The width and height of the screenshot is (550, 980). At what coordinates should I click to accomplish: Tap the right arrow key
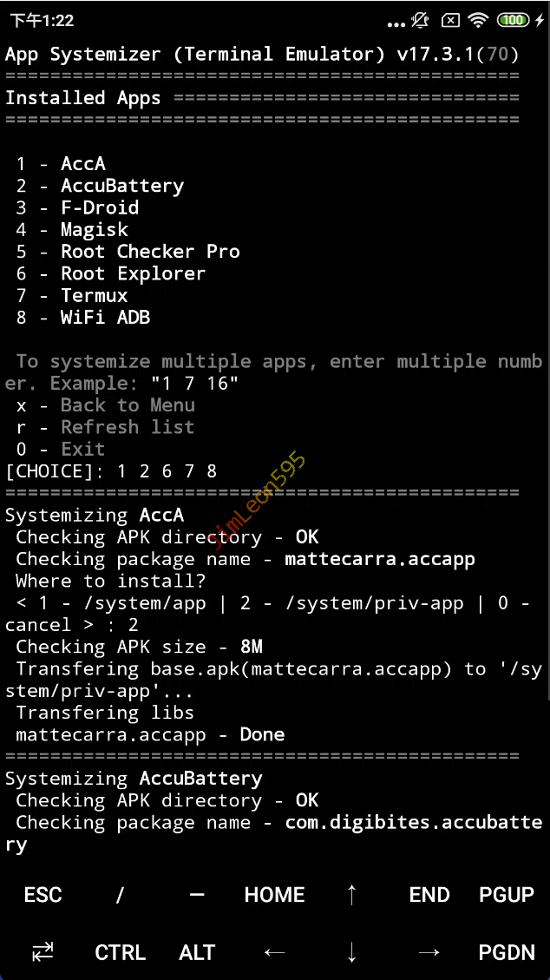pos(429,952)
